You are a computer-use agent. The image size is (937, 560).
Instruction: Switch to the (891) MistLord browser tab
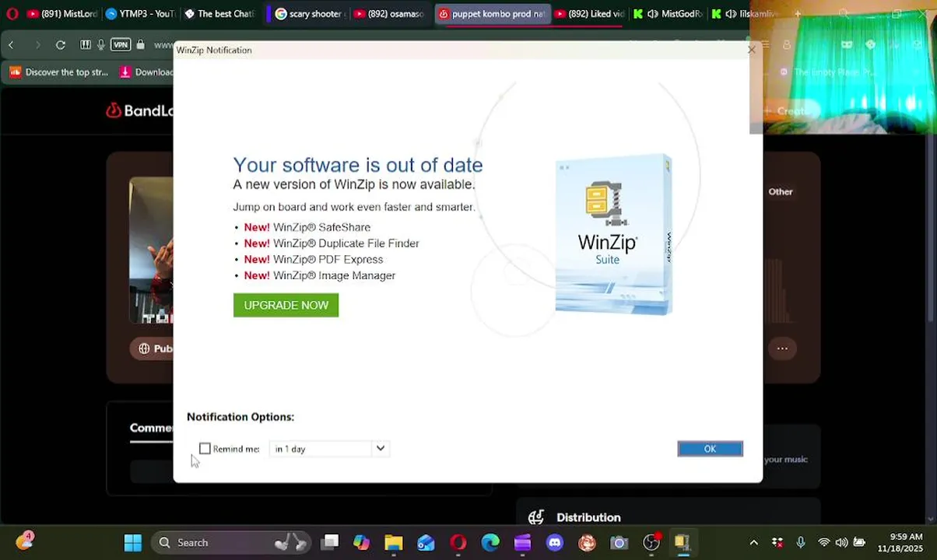(62, 14)
